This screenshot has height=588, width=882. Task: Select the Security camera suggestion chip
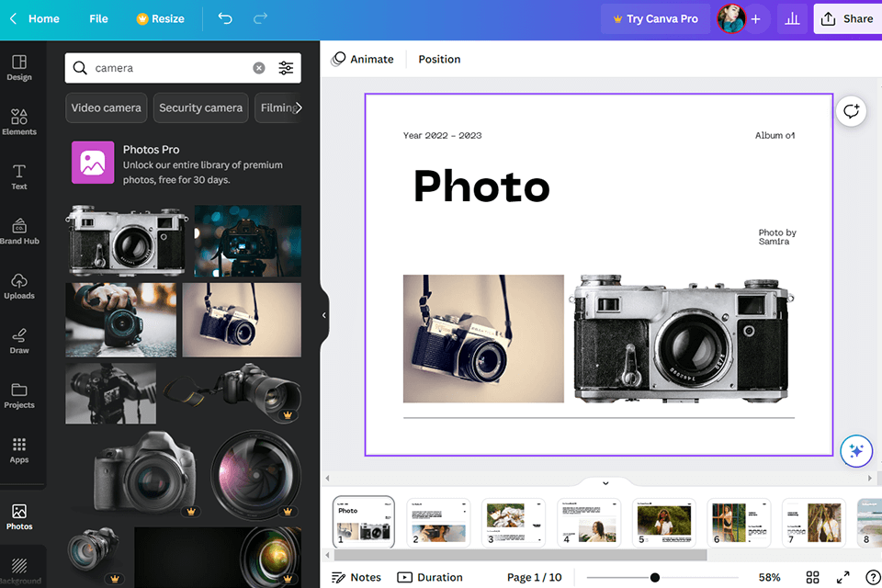pos(200,107)
